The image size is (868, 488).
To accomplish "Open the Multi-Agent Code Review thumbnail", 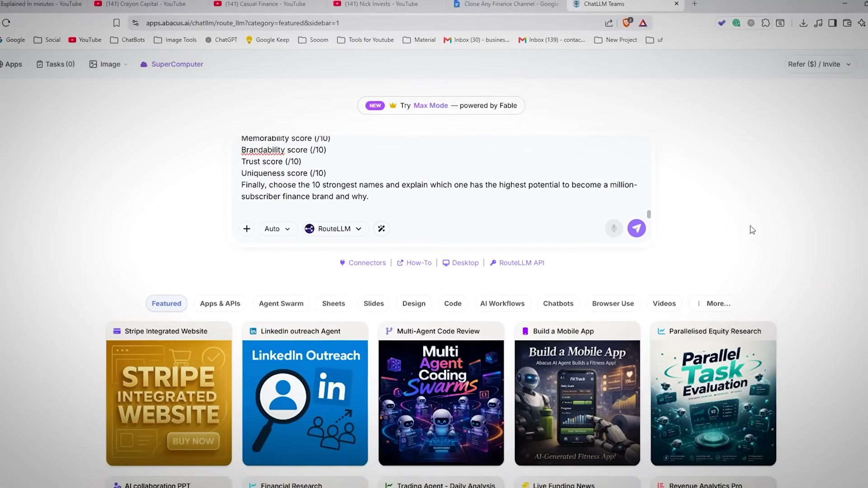I will click(441, 403).
